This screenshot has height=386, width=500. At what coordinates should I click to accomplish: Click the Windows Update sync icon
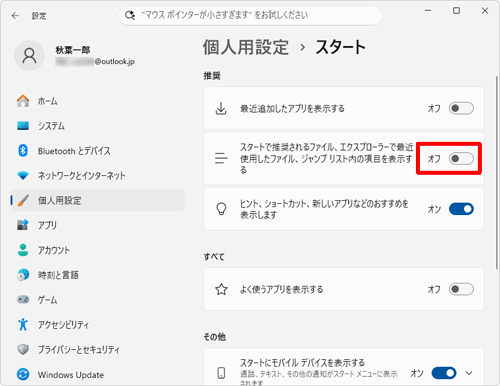pos(23,374)
